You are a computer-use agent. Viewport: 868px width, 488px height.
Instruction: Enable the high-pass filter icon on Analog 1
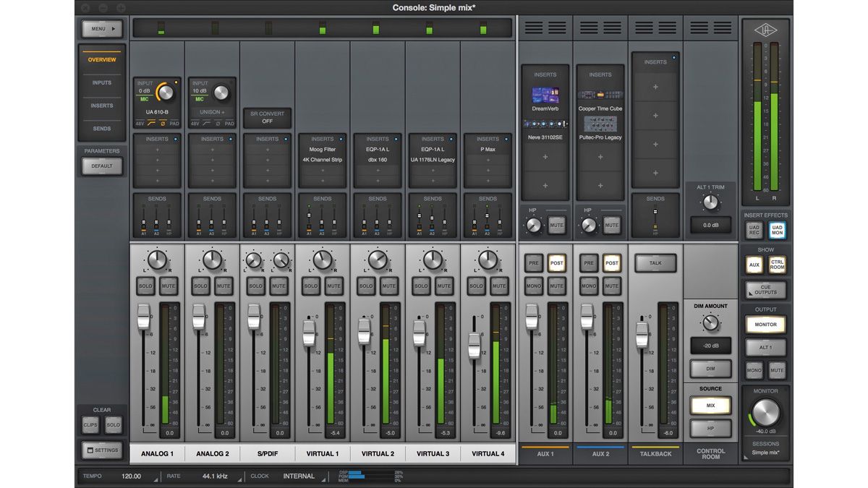pos(151,123)
